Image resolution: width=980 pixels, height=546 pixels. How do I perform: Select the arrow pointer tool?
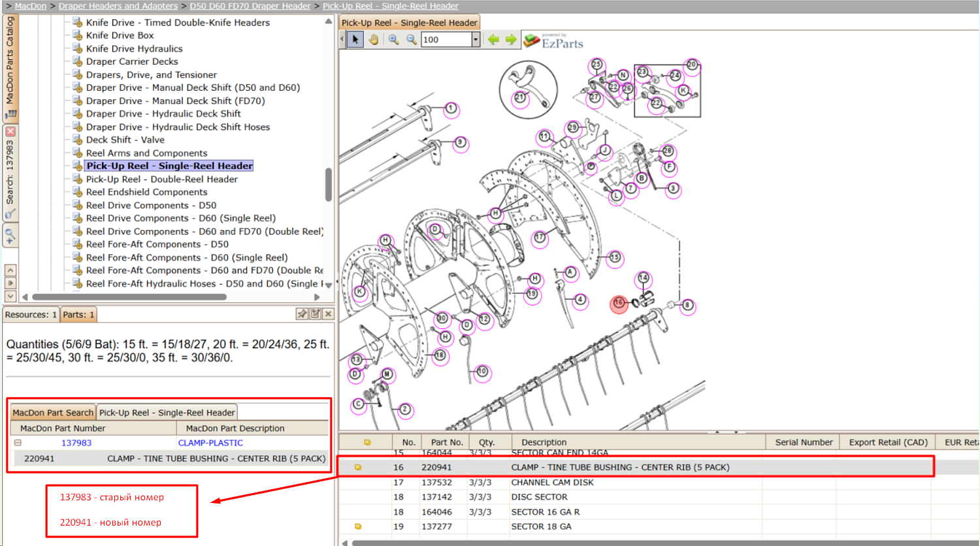coord(355,39)
